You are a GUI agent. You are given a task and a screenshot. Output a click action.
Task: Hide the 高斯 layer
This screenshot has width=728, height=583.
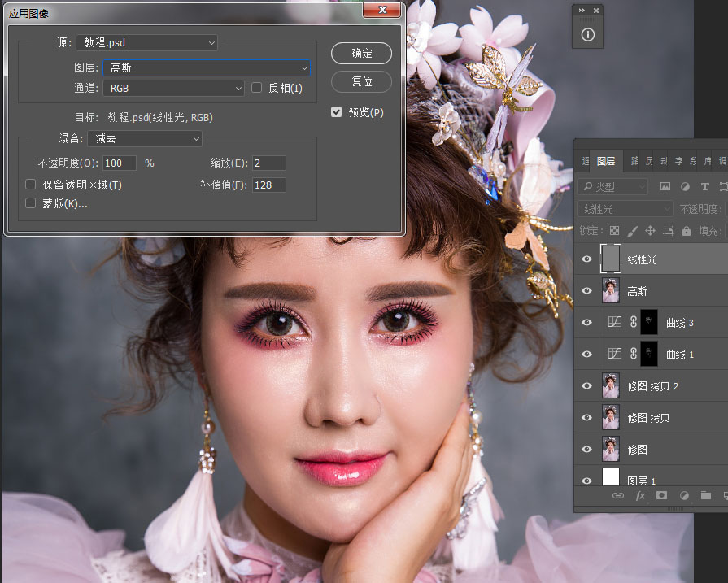point(586,290)
